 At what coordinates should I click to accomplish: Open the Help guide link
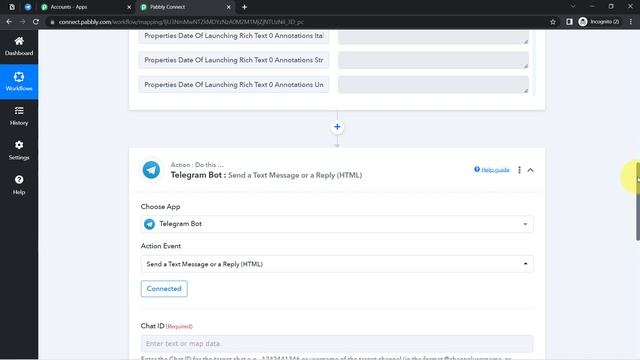tap(492, 170)
